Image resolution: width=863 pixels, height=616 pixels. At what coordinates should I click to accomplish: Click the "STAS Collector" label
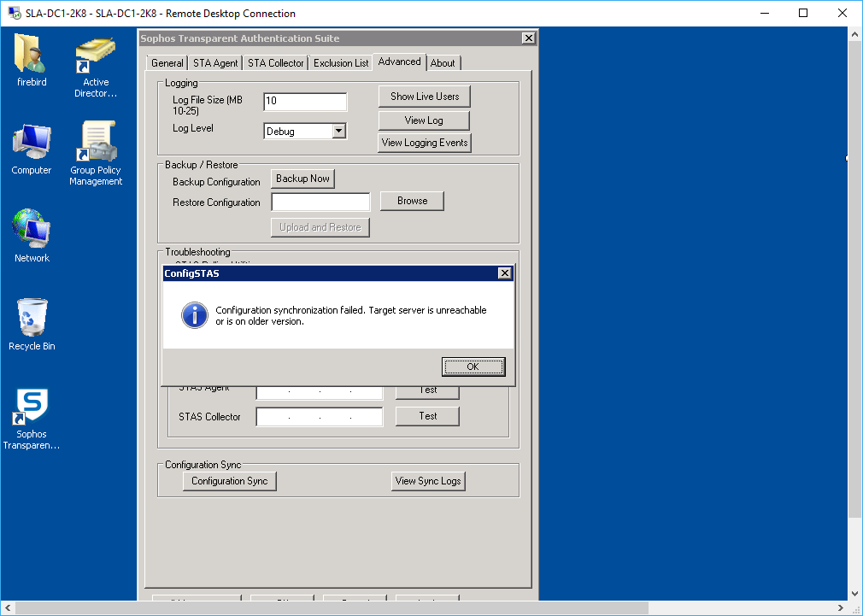point(209,417)
